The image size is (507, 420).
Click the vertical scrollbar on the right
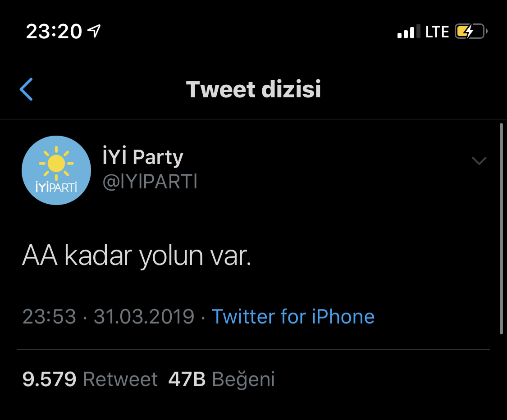(501, 228)
